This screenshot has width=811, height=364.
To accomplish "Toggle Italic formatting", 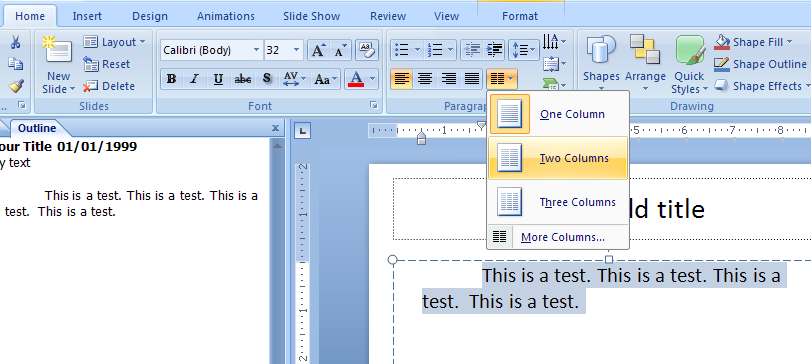I will (x=194, y=79).
